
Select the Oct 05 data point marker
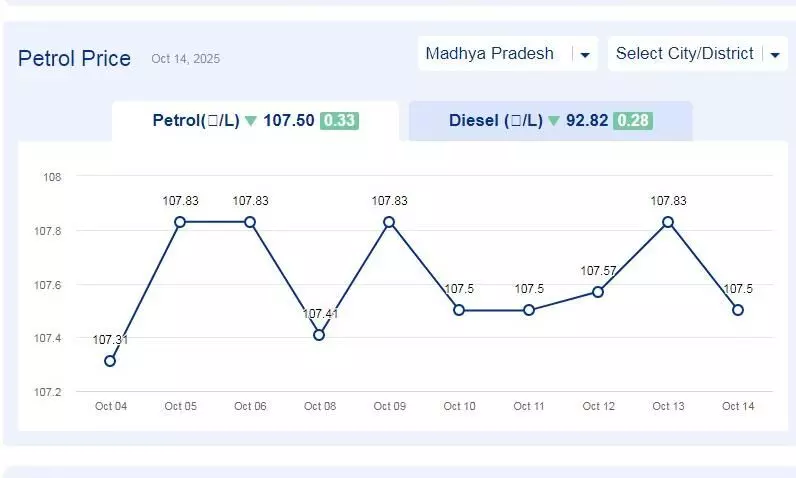pos(180,222)
